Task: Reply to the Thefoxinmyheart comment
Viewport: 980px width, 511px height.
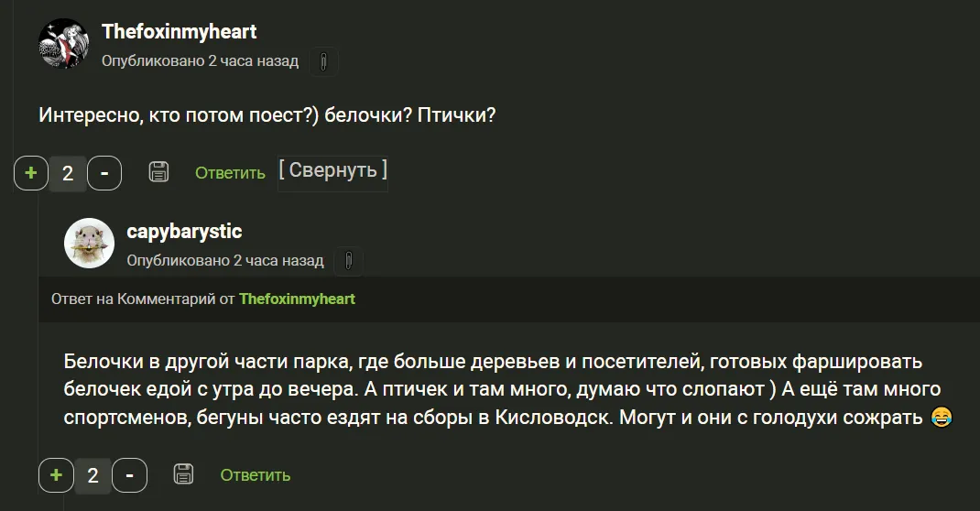Action: 230,172
